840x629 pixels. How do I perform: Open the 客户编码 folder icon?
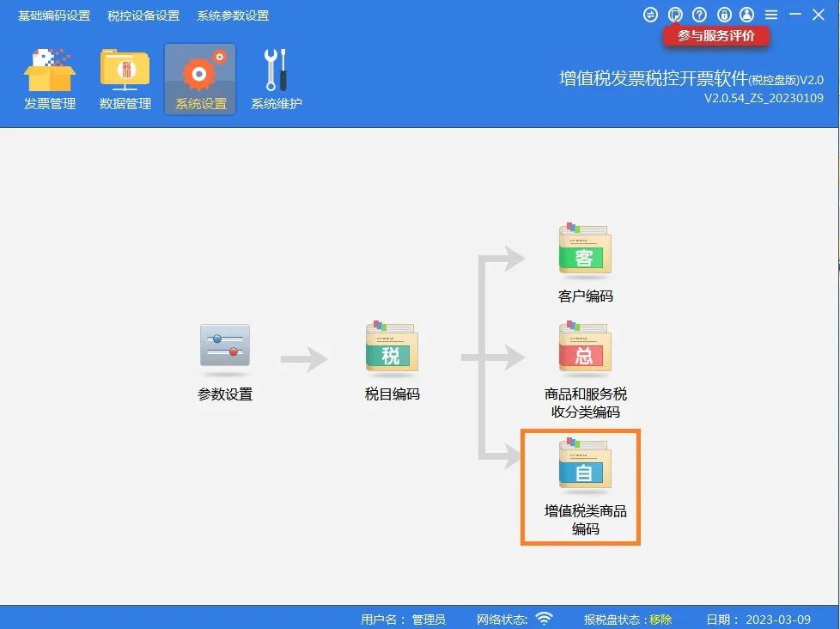tap(585, 248)
